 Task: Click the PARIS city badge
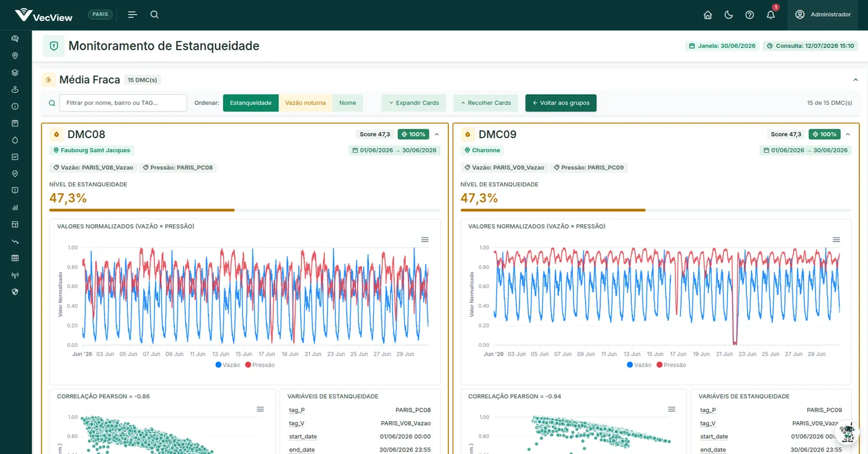point(100,14)
